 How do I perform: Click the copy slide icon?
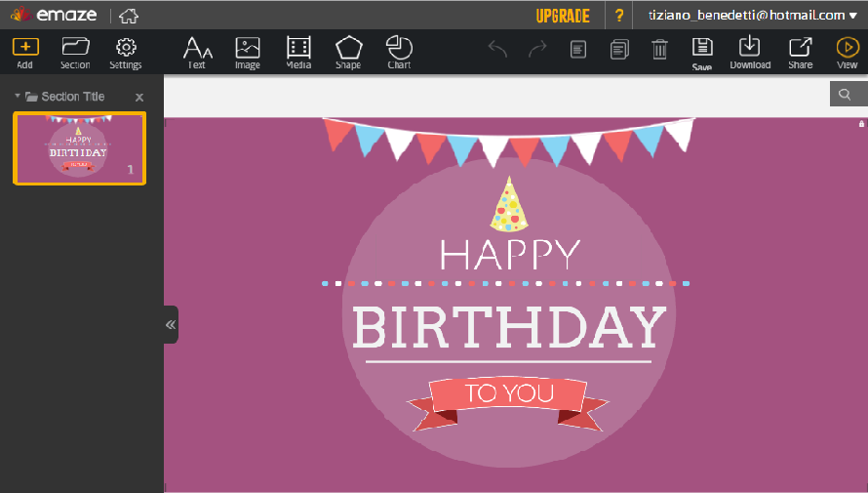coord(578,50)
